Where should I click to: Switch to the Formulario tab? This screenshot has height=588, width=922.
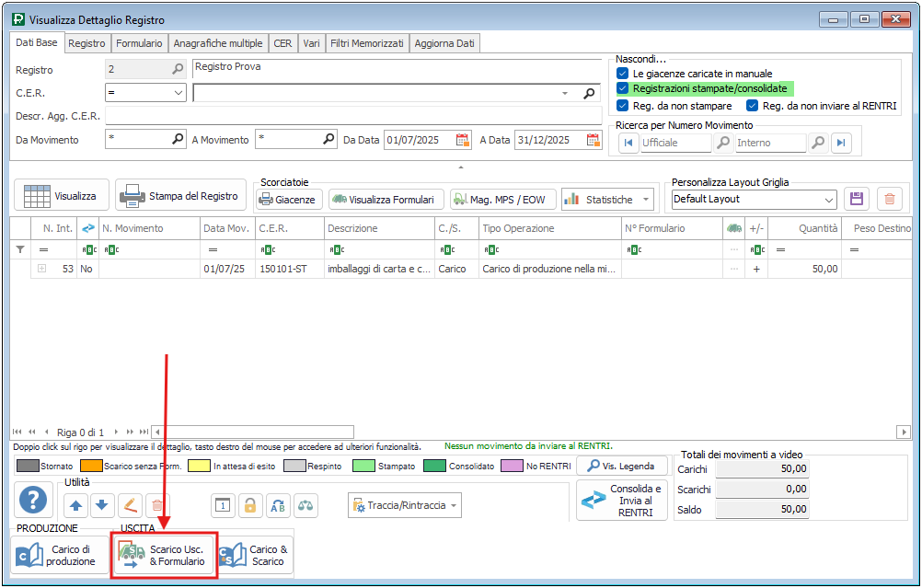[x=140, y=43]
